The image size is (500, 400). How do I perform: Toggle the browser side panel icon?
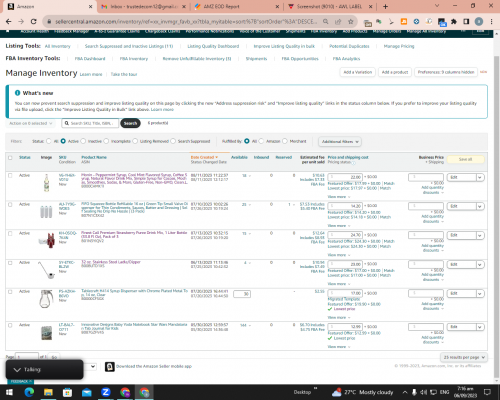(466, 22)
